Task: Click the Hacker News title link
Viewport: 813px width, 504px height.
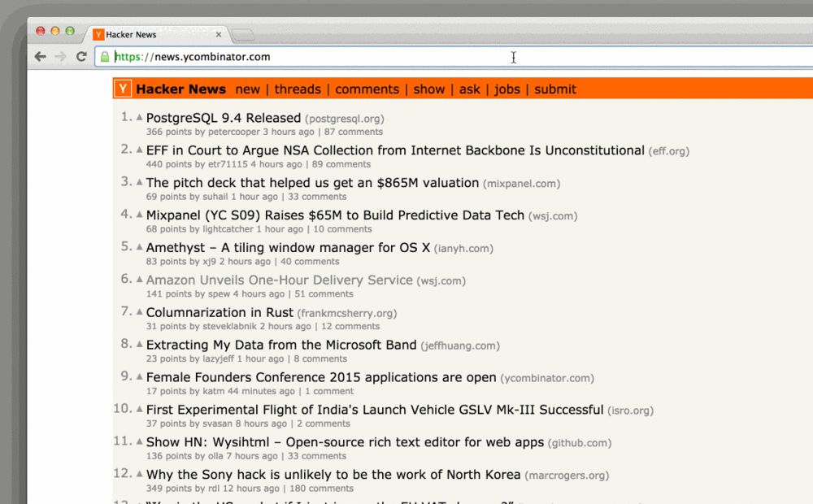Action: click(181, 89)
